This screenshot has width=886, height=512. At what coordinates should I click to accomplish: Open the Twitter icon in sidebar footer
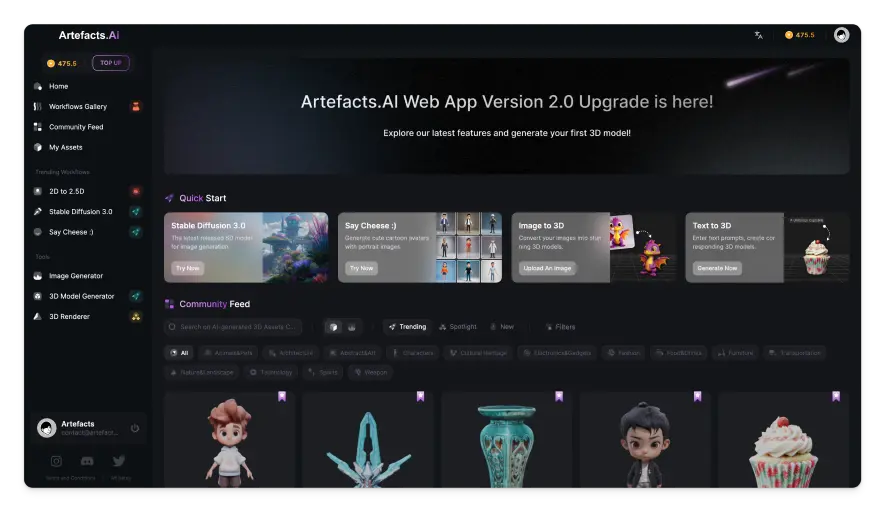coord(119,461)
